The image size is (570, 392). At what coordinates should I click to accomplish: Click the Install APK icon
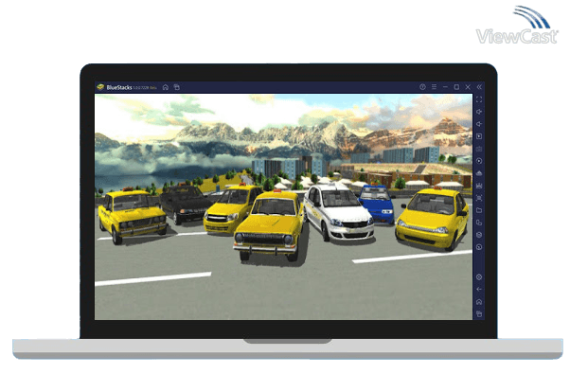coord(479,173)
